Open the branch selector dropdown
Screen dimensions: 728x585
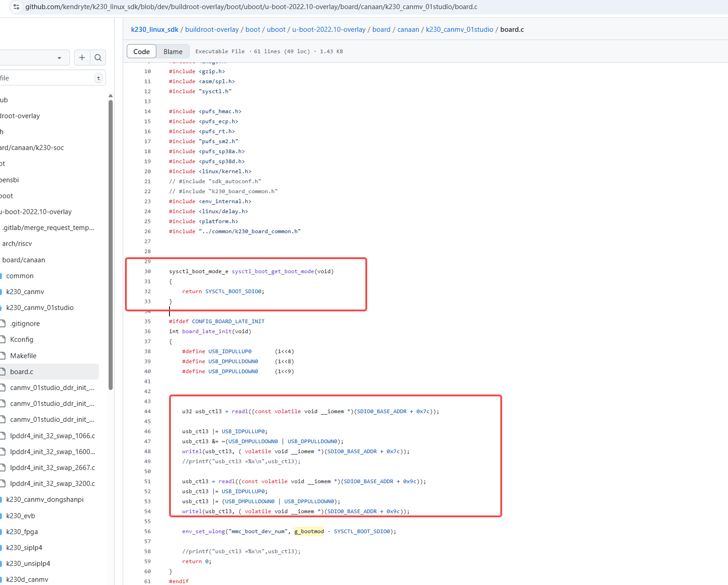point(34,58)
